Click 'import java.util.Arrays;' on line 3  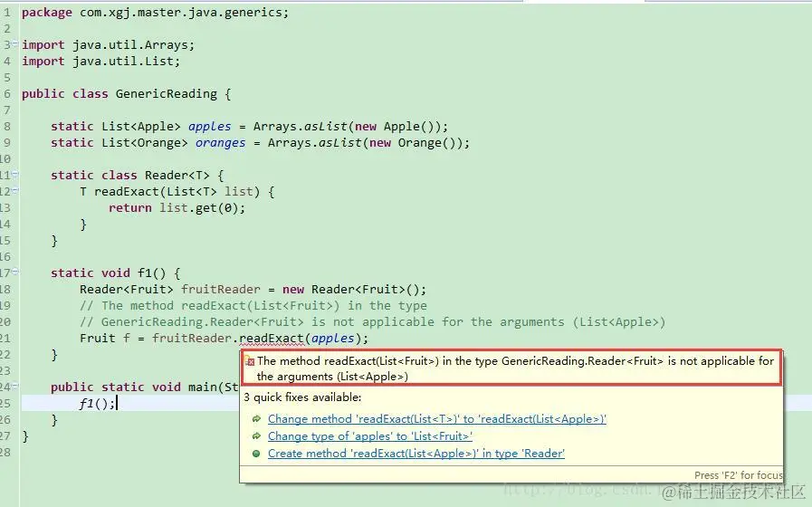pos(108,45)
